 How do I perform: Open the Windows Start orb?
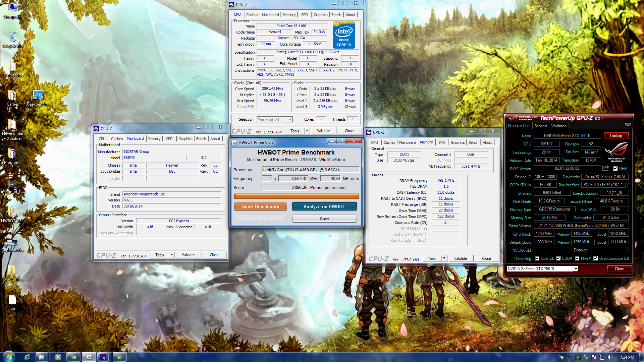coord(9,357)
